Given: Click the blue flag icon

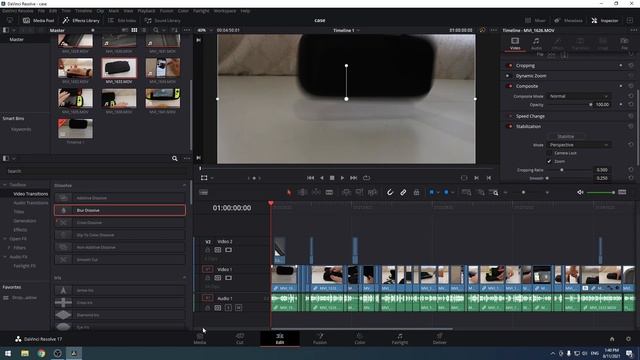Looking at the screenshot, I should click(431, 192).
